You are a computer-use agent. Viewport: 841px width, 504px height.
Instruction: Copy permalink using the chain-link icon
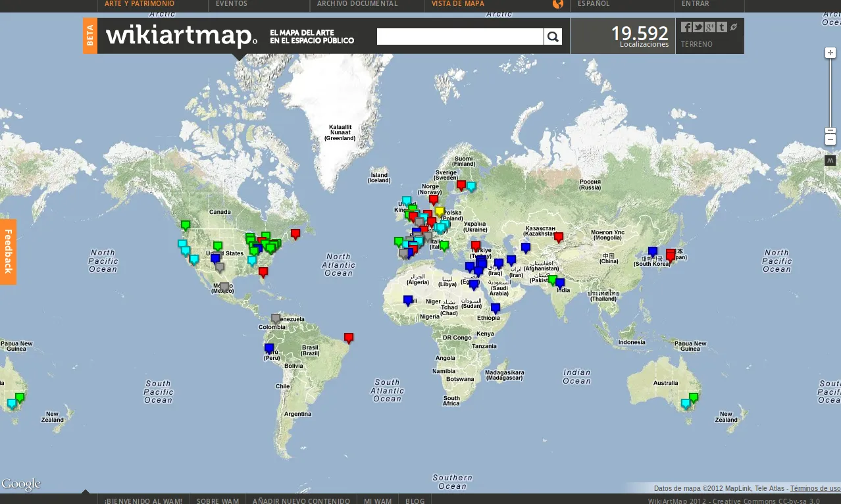pyautogui.click(x=734, y=27)
